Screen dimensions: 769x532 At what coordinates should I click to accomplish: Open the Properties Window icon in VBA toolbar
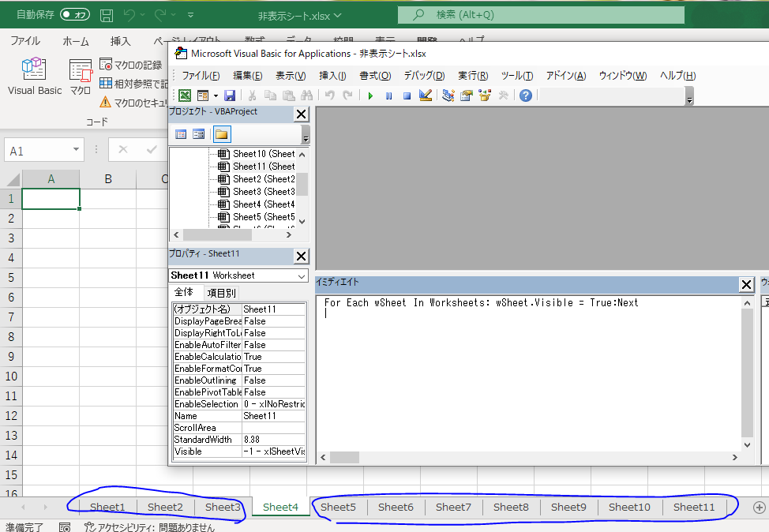click(x=467, y=96)
